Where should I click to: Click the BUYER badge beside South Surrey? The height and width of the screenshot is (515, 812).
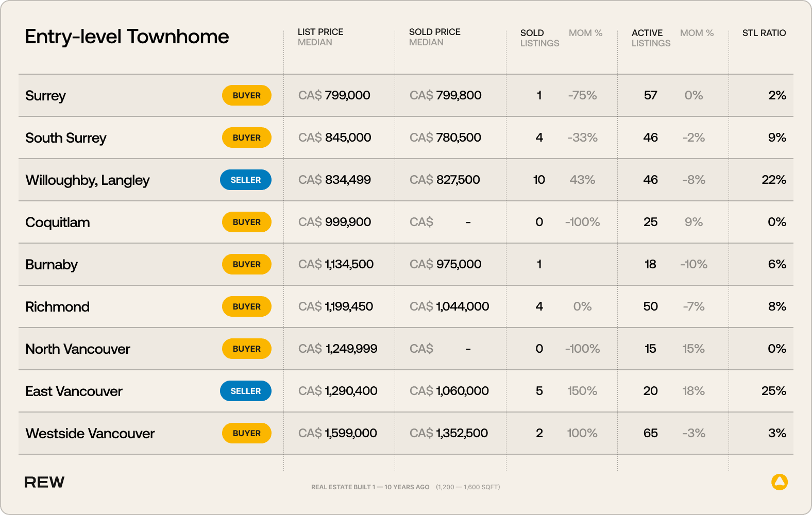[x=247, y=138]
